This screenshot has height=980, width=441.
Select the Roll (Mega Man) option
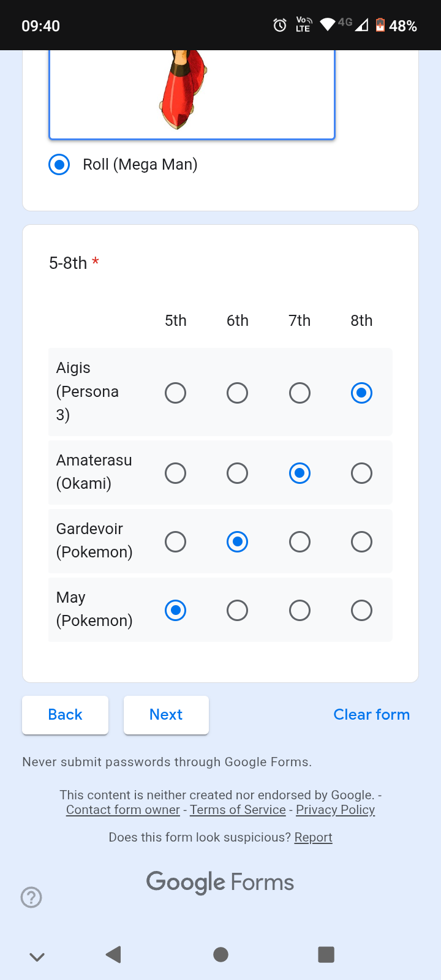(x=59, y=165)
